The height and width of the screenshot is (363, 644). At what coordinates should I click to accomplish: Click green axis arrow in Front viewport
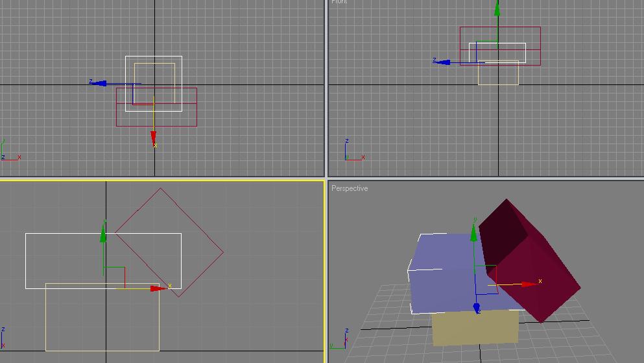pyautogui.click(x=497, y=8)
